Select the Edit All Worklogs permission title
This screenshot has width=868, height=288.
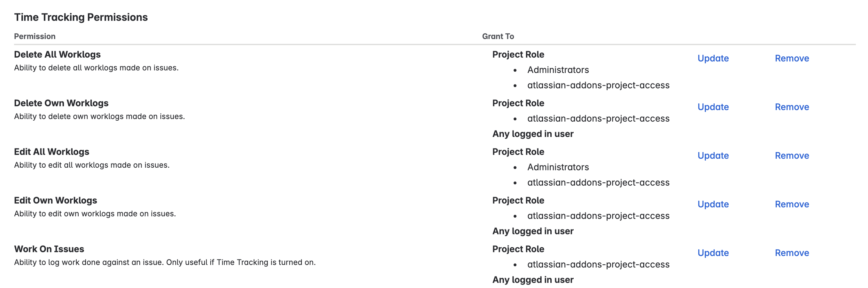(x=51, y=151)
